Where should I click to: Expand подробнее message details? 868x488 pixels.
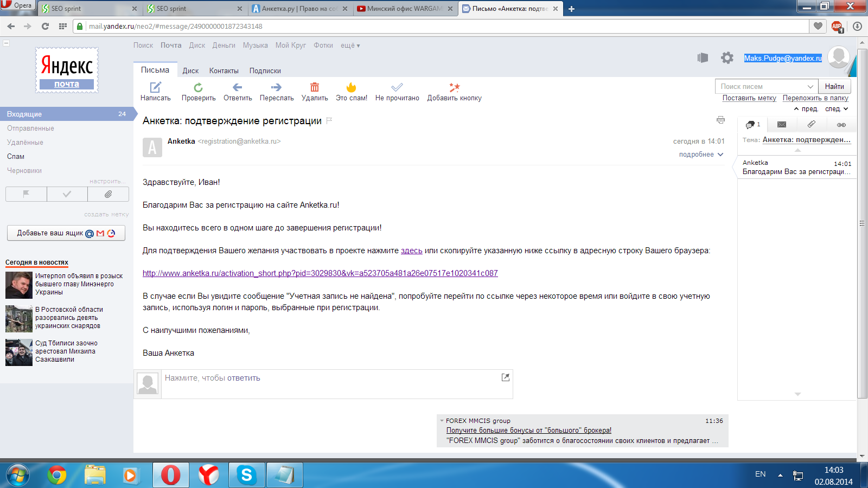pos(701,155)
